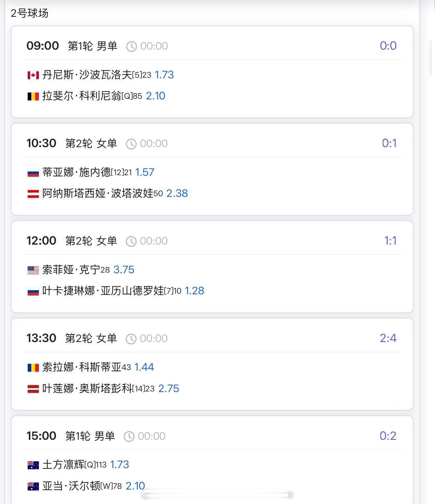Click Canada flag beside 丹尼斯·沙波瓦洛夫
Viewport: 435px width, 504px height.
[33, 75]
